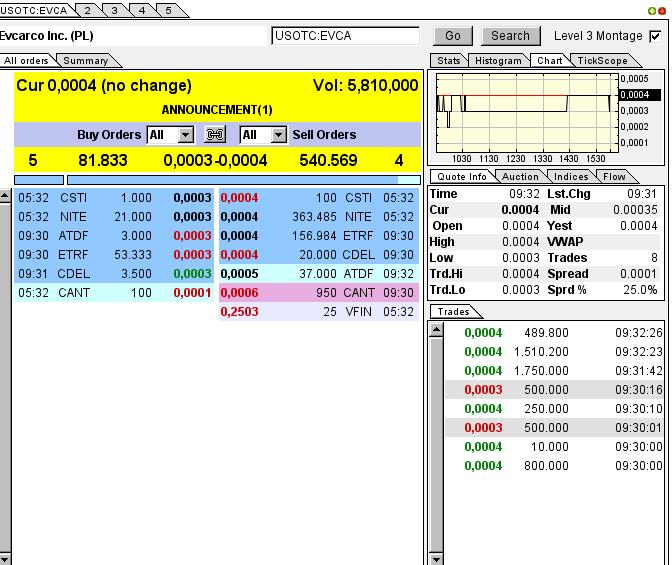Select the ATDF buy order 3.000
Image resolution: width=672 pixels, height=565 pixels.
click(x=114, y=235)
